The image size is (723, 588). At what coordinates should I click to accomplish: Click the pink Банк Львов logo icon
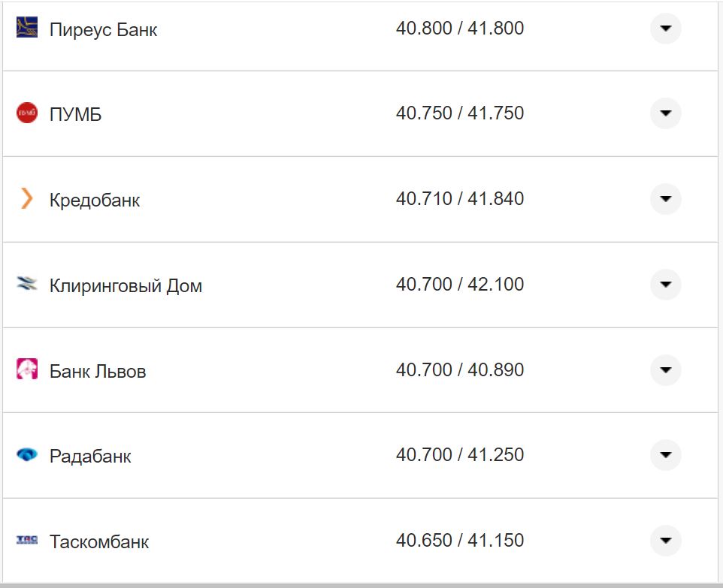[x=25, y=369]
